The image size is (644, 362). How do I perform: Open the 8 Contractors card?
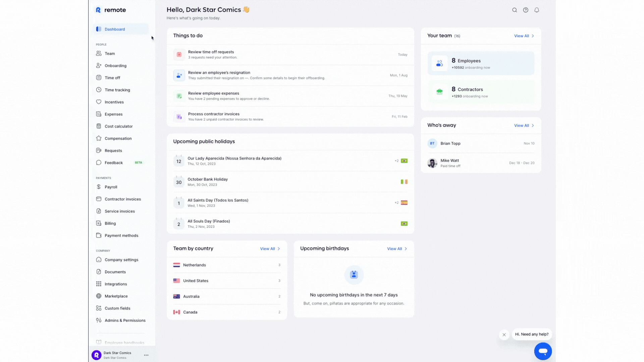click(x=481, y=92)
